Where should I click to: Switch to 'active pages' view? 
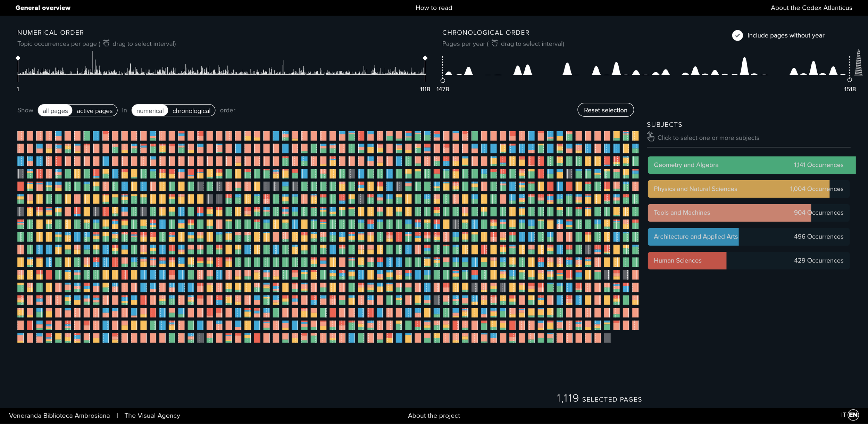(x=94, y=110)
